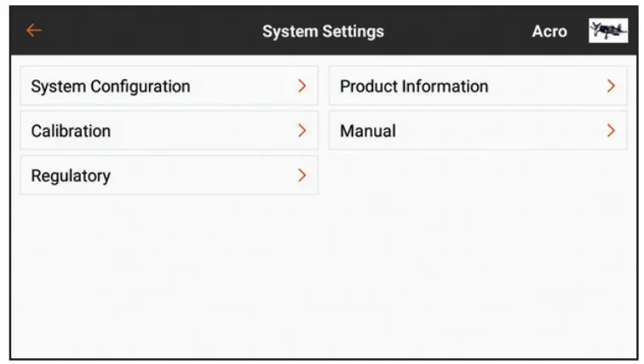The width and height of the screenshot is (644, 364).
Task: Click blank middle of Product Information row
Action: (545, 86)
